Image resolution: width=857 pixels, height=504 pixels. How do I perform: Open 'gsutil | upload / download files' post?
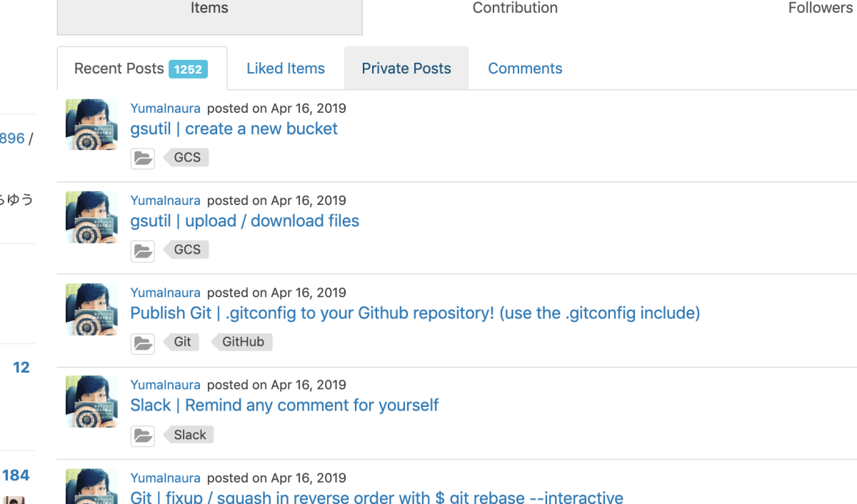(245, 221)
